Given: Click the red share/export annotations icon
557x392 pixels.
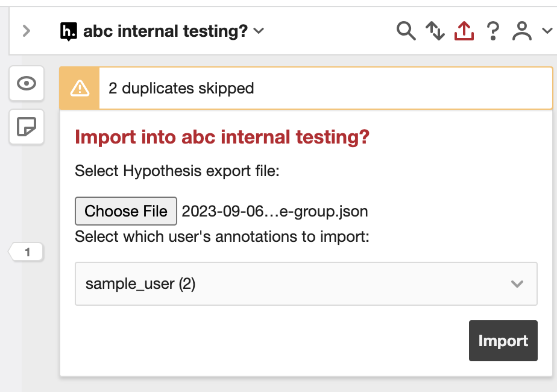Looking at the screenshot, I should (x=464, y=31).
